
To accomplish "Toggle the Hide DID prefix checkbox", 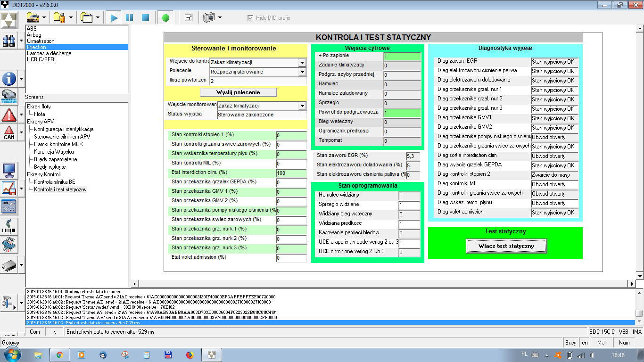I will point(250,18).
